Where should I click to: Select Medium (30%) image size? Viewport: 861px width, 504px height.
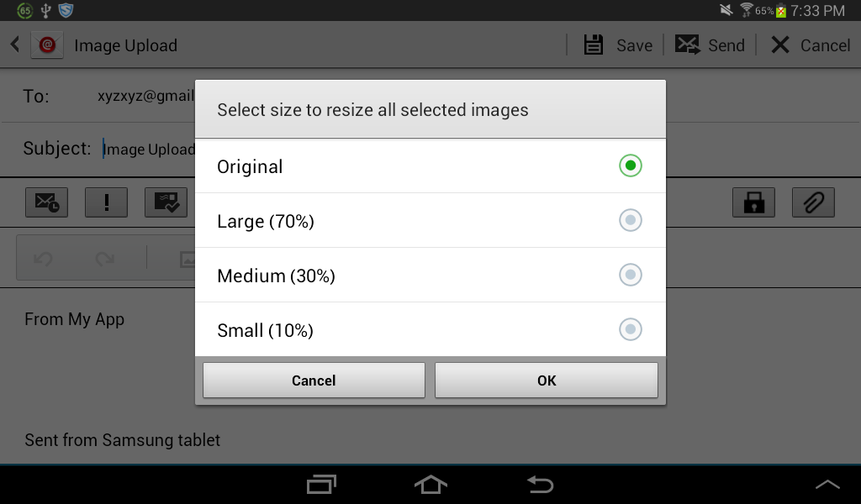pyautogui.click(x=430, y=275)
